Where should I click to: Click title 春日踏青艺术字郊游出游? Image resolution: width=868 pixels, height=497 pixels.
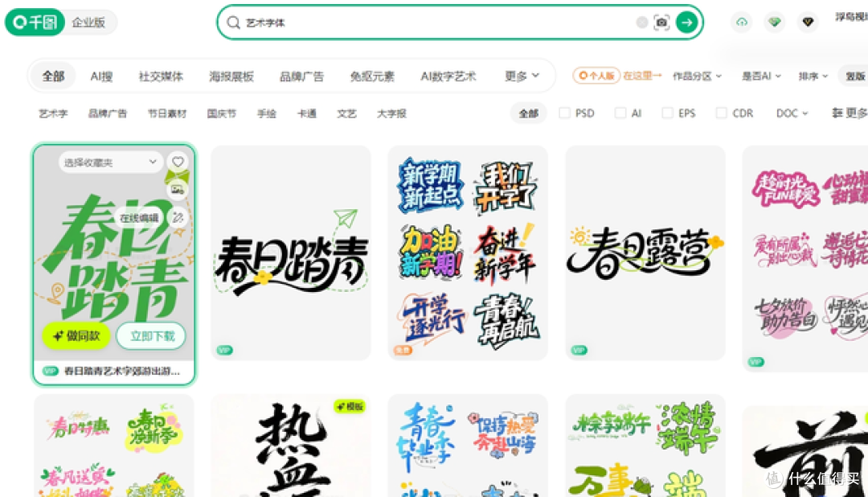tap(122, 372)
